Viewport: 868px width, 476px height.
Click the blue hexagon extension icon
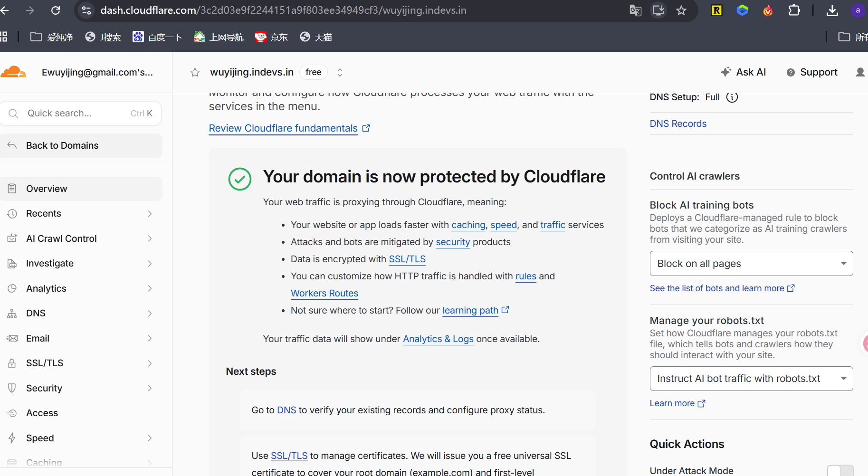742,10
